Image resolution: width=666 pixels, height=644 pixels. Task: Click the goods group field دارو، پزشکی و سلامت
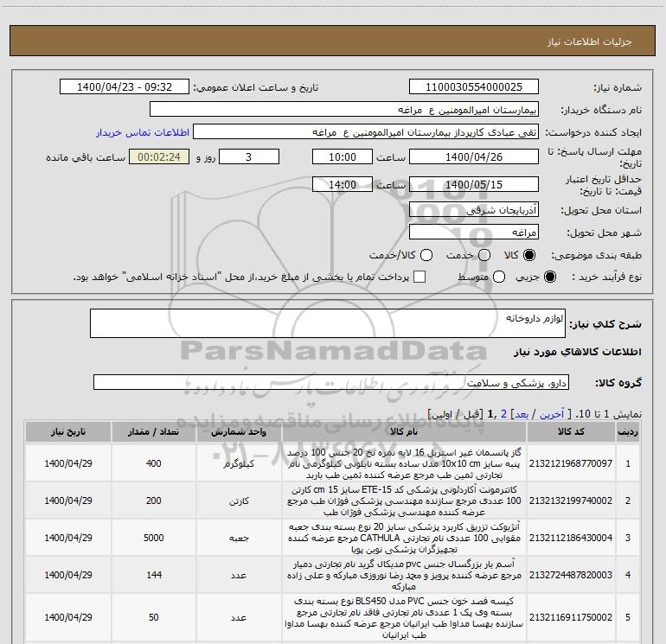pos(331,382)
